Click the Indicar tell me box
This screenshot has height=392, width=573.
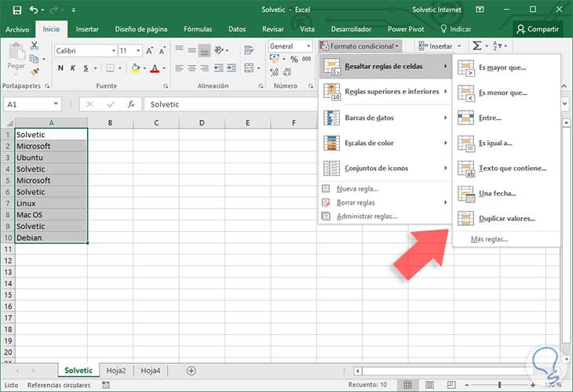tap(456, 29)
